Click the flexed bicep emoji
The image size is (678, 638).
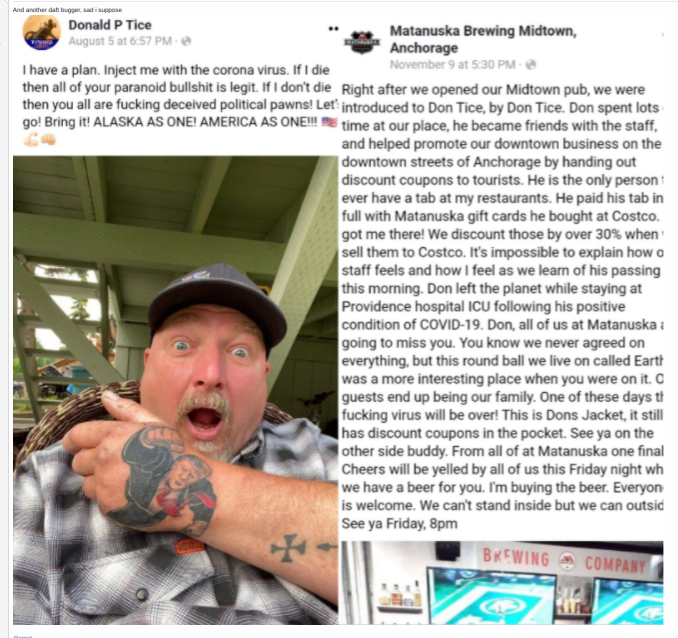click(x=31, y=140)
